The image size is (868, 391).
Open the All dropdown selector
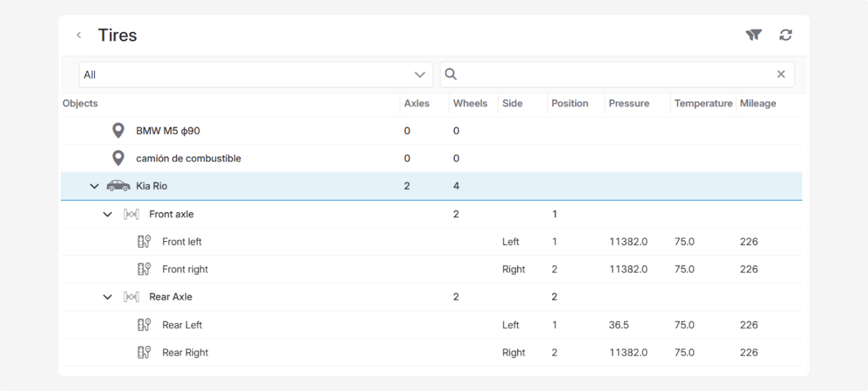[255, 75]
